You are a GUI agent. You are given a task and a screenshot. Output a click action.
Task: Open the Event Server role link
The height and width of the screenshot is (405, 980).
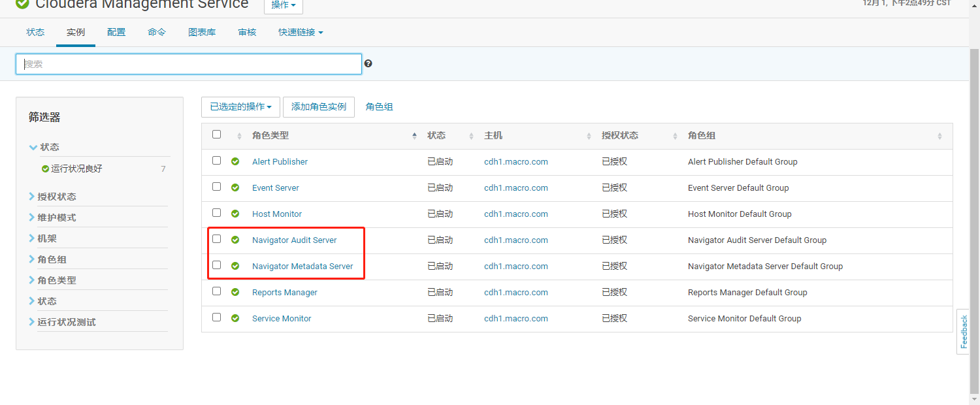[x=276, y=187]
